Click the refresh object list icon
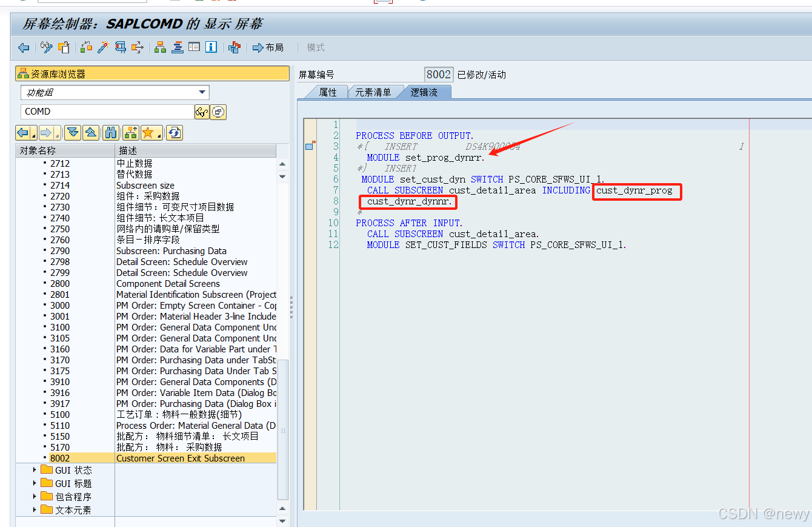The width and height of the screenshot is (812, 527). click(x=175, y=132)
